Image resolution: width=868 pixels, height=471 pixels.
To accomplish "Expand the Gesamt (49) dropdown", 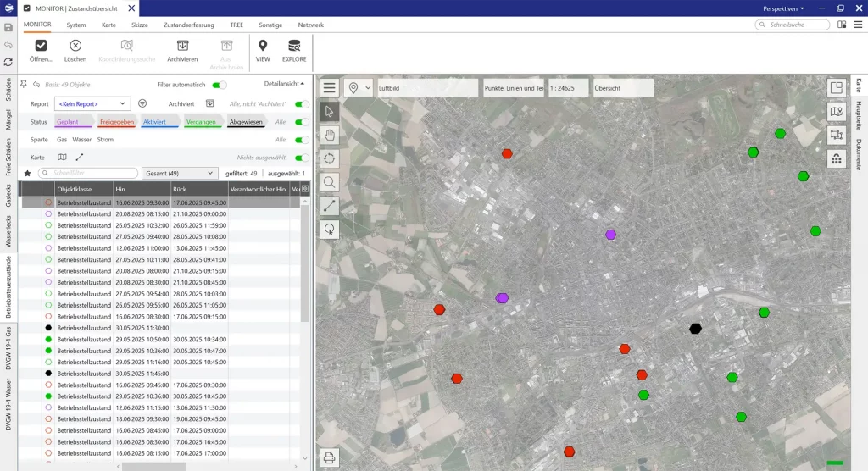I will pyautogui.click(x=181, y=173).
